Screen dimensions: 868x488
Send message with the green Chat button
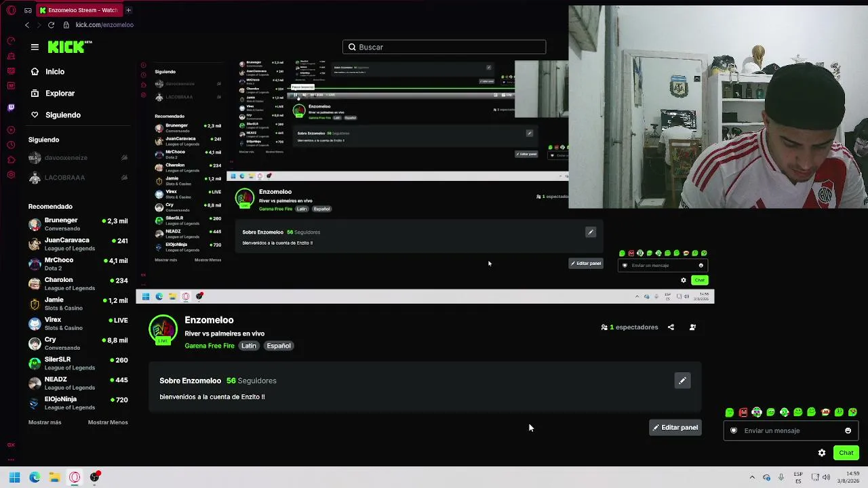tap(846, 453)
